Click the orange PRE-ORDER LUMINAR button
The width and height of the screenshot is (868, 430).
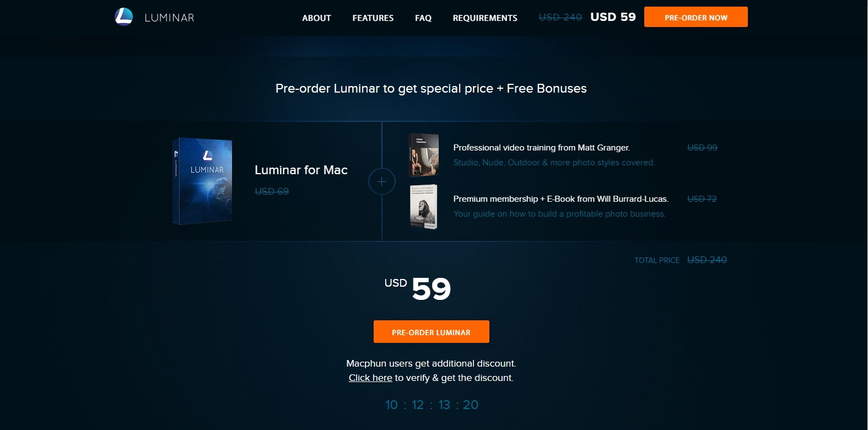click(432, 332)
